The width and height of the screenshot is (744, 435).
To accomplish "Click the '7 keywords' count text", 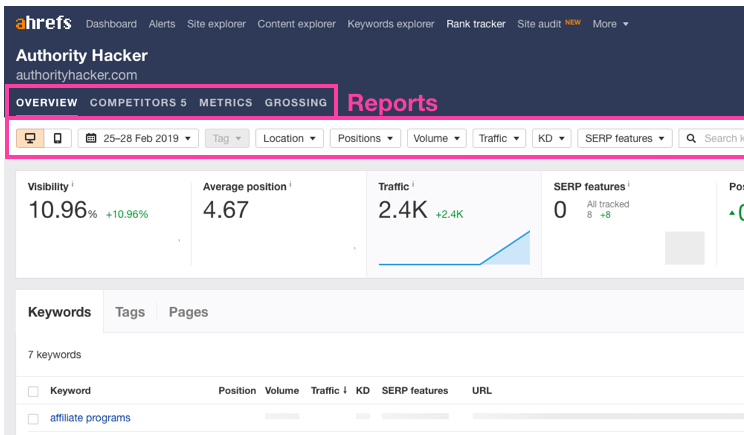I will [x=55, y=354].
